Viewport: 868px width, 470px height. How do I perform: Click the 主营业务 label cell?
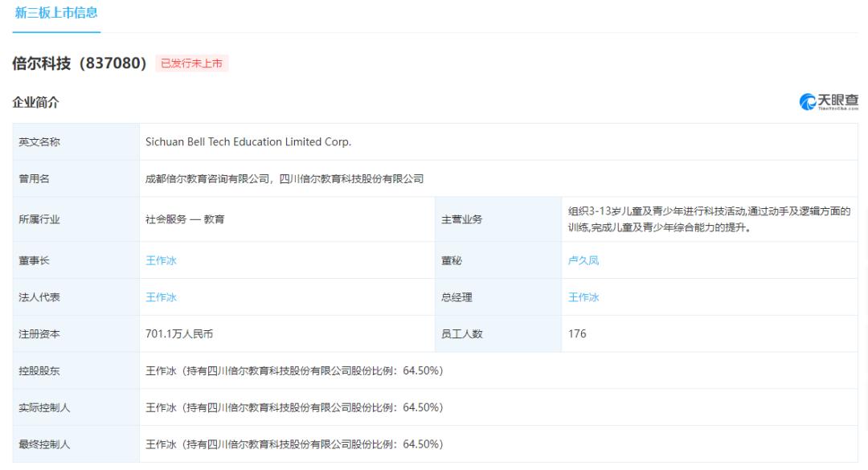(498, 219)
